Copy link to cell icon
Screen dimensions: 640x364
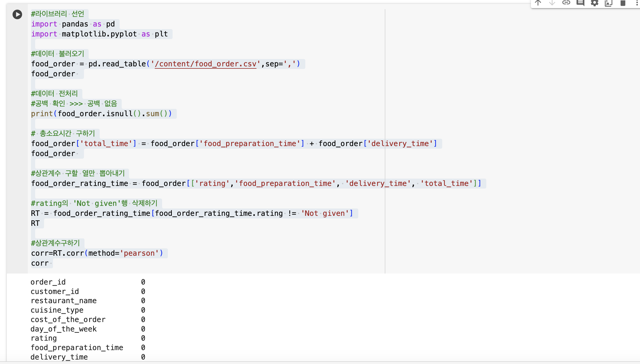[566, 3]
